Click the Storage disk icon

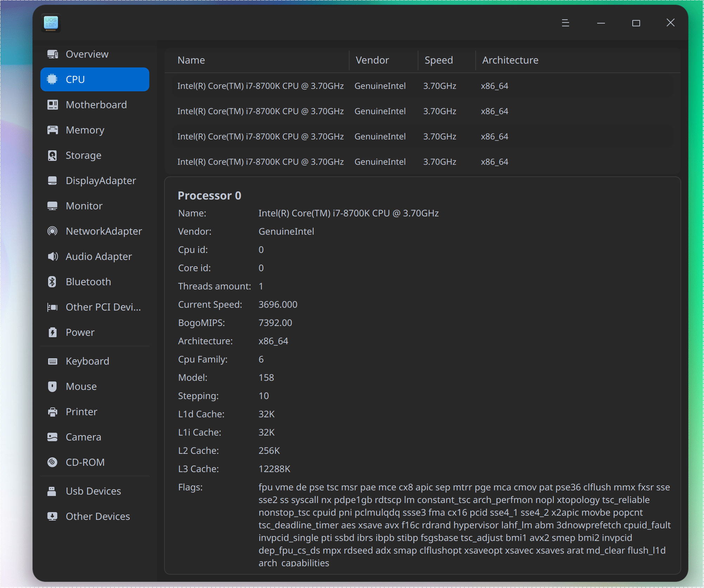tap(52, 155)
